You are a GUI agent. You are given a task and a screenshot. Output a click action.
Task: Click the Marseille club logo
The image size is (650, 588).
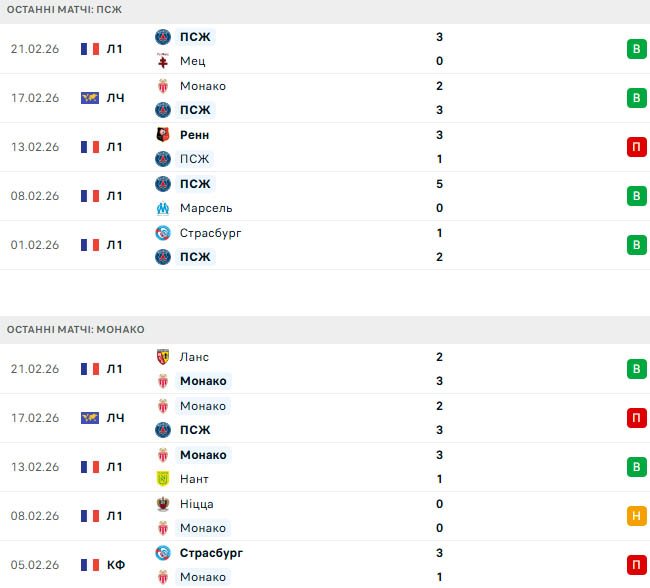[163, 208]
